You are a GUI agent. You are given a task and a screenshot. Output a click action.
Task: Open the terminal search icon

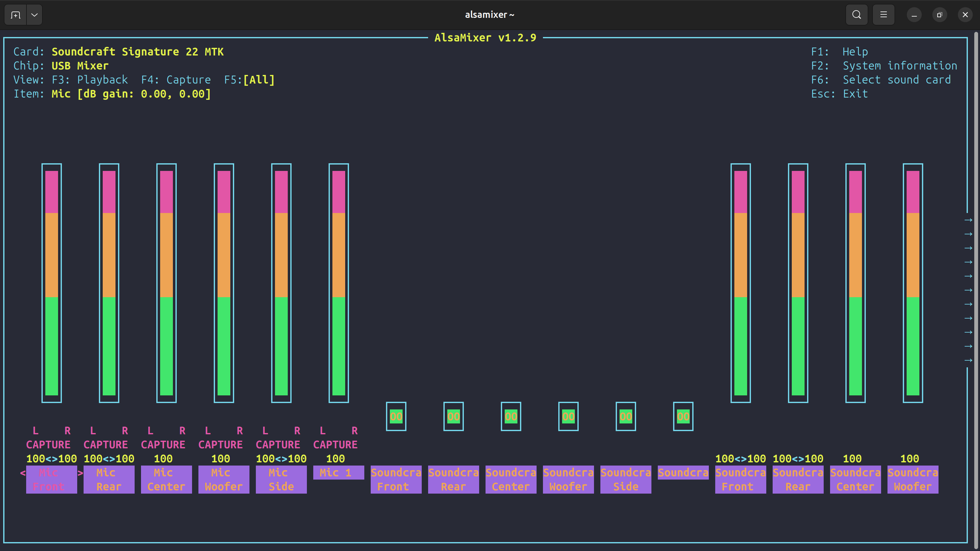click(x=856, y=15)
